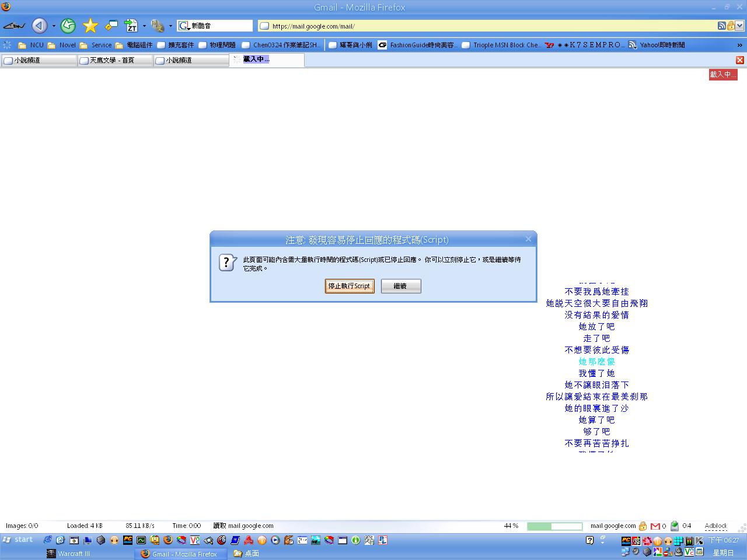This screenshot has width=747, height=560.
Task: Switch to the first 小說頻道 tab
Action: (39, 60)
